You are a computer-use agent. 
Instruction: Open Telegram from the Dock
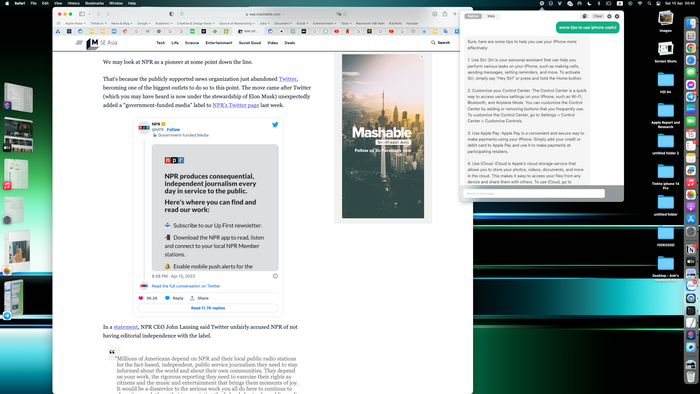click(x=691, y=97)
